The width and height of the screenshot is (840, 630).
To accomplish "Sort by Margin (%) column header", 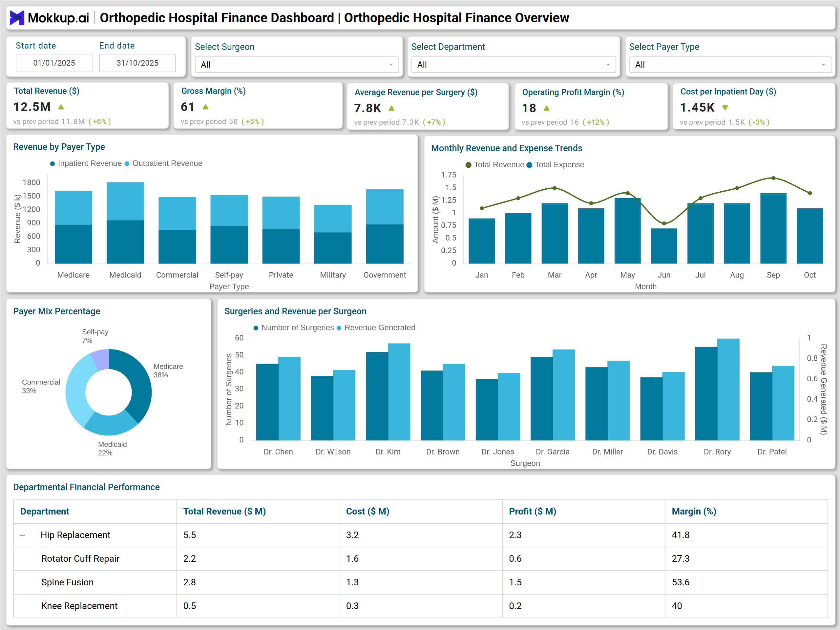I will click(694, 512).
